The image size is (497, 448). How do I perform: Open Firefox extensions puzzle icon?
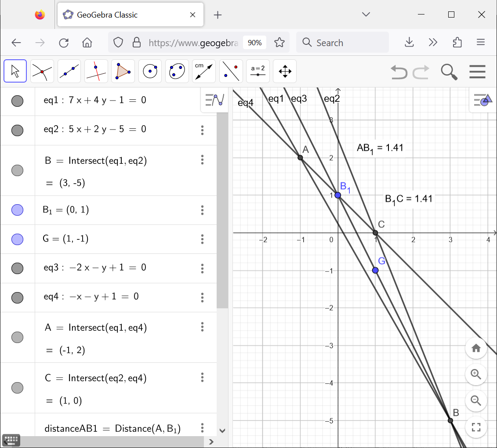tap(457, 42)
